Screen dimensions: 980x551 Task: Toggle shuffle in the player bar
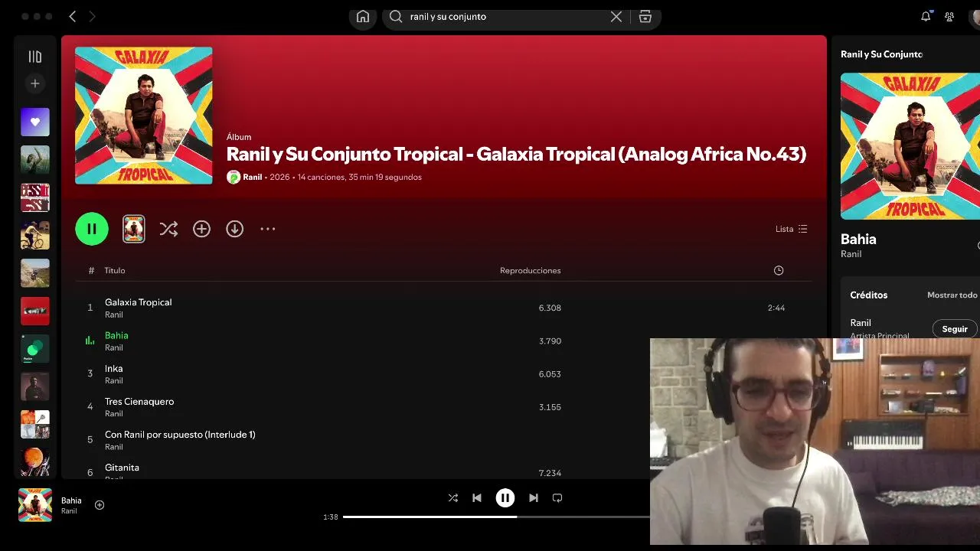[x=452, y=497]
